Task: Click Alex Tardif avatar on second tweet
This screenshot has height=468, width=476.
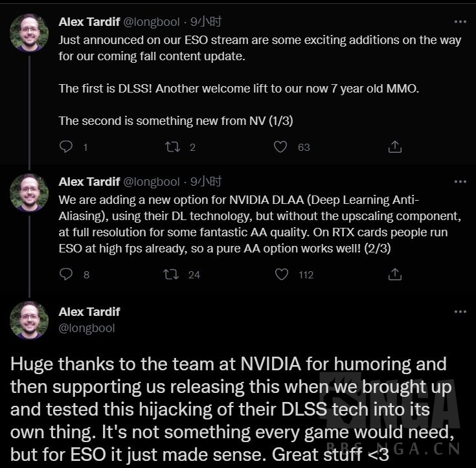Action: point(29,193)
